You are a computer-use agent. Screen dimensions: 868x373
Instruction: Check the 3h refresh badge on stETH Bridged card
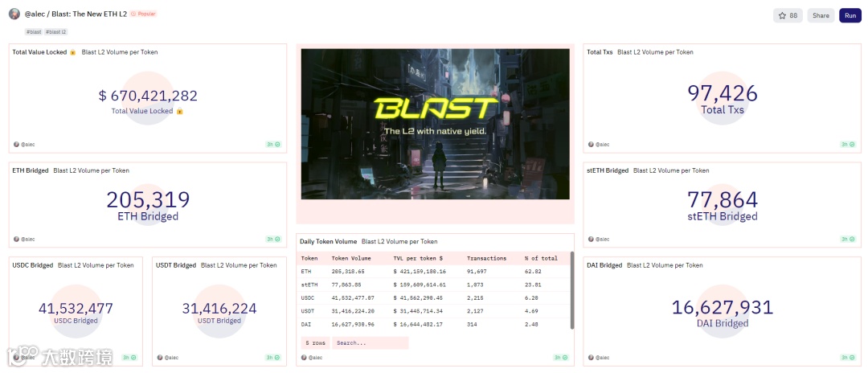848,239
